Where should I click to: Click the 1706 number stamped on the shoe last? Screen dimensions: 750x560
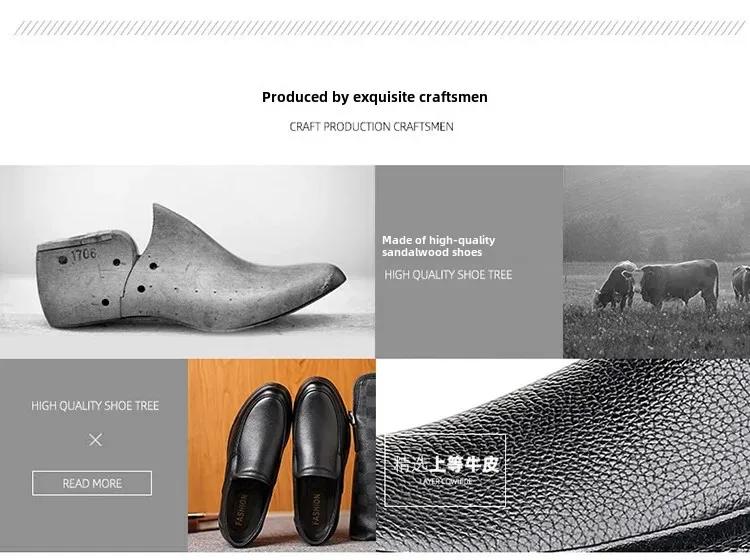[x=84, y=255]
